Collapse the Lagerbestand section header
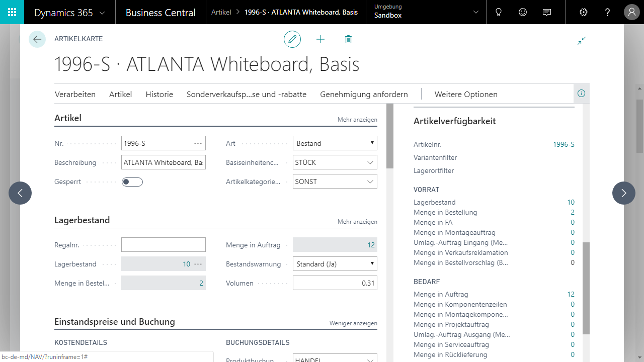This screenshot has height=362, width=644. [x=82, y=220]
